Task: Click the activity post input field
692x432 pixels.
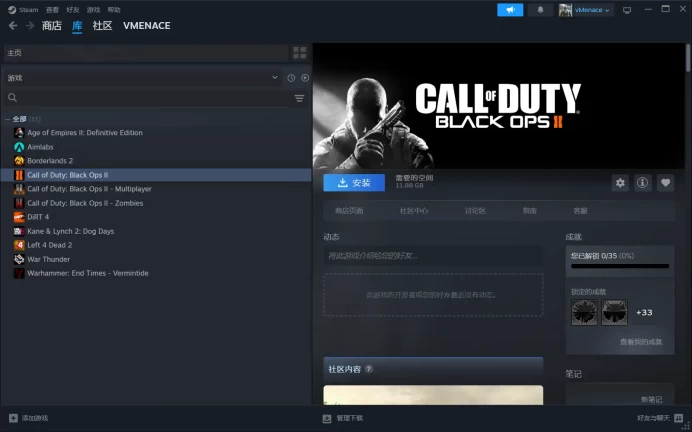Action: pos(433,256)
